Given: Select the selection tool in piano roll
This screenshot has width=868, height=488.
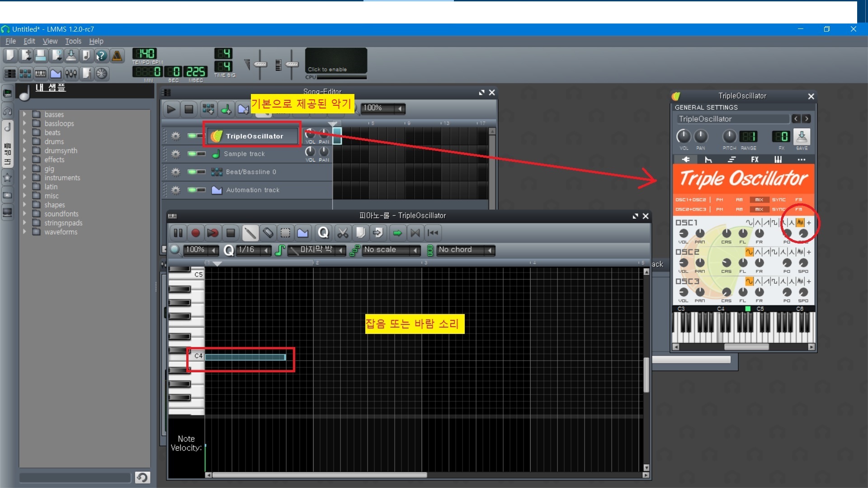Looking at the screenshot, I should pos(285,233).
